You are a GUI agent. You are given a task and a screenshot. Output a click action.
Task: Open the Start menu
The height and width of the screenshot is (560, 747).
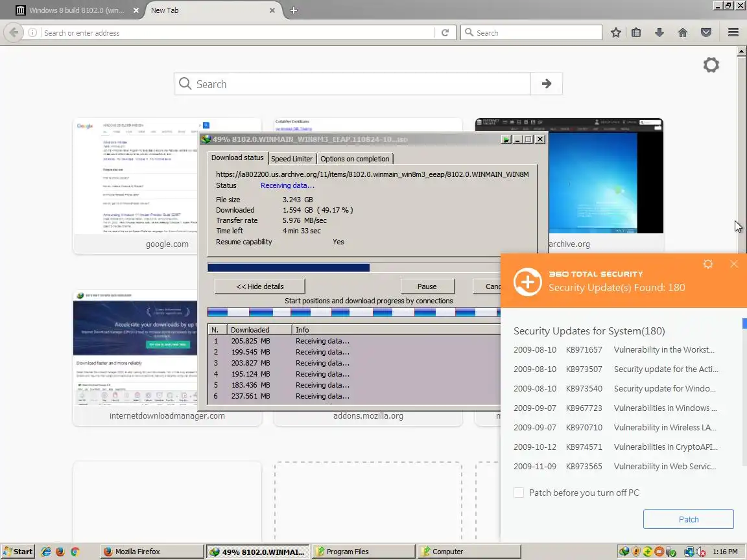(18, 552)
